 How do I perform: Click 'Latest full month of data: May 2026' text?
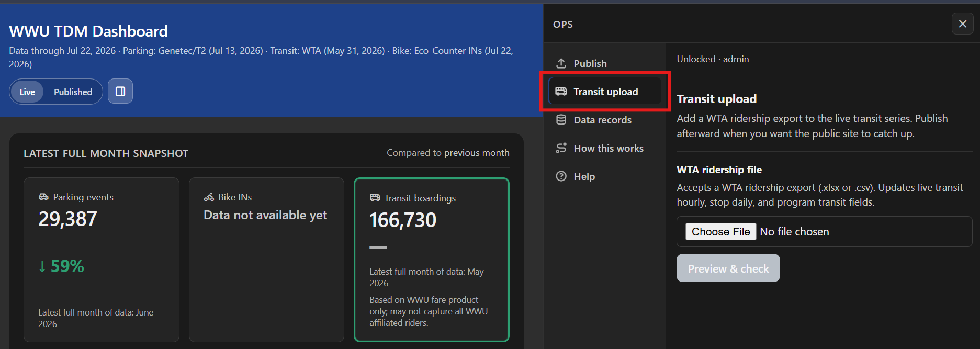[426, 277]
